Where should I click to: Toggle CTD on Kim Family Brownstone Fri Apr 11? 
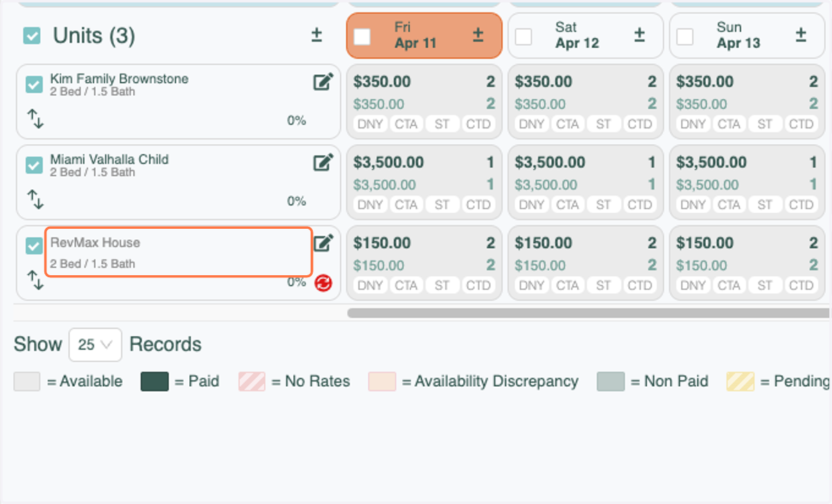[x=478, y=125]
